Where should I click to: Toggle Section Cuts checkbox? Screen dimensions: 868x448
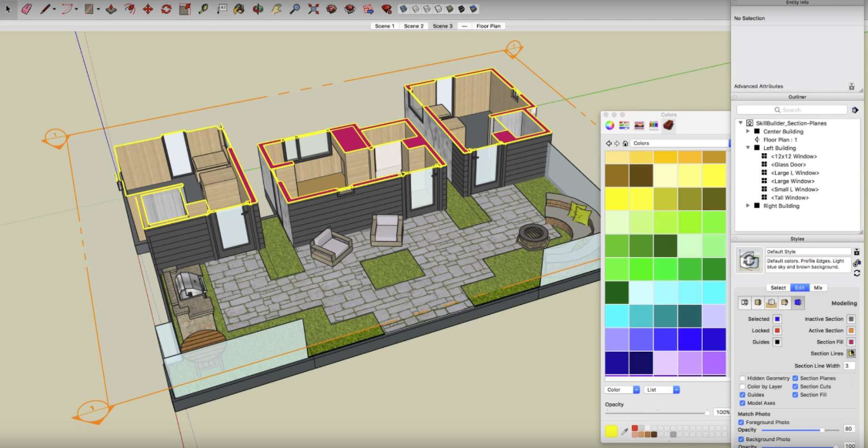coord(795,386)
